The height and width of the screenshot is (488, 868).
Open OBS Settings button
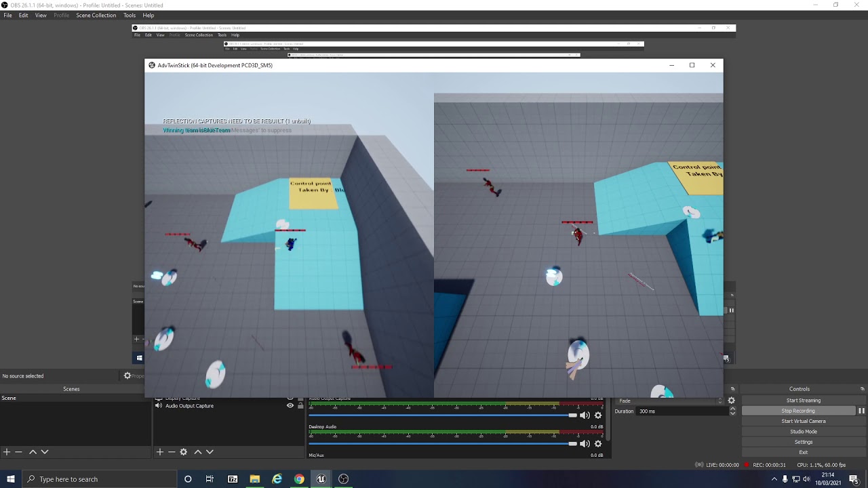click(804, 442)
